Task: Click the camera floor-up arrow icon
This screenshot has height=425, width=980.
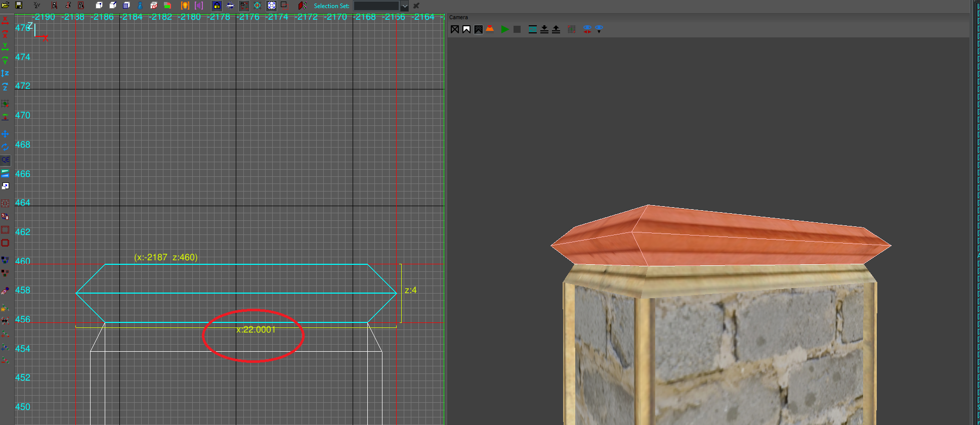Action: coord(556,29)
